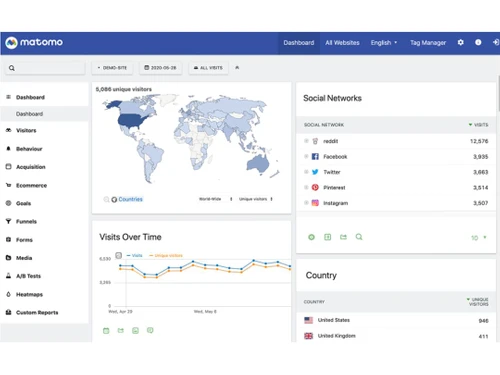Click the Matomo logo
Screen dimensions: 500x375
[x=34, y=43]
